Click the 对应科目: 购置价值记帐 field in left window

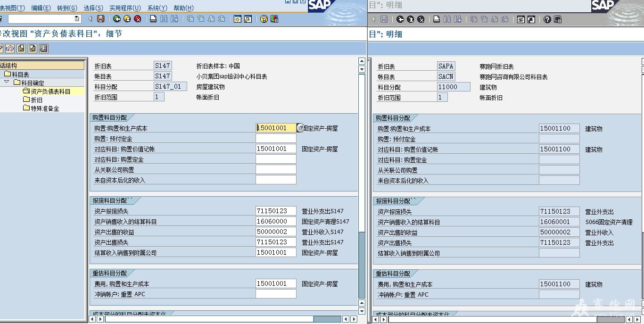(x=276, y=149)
